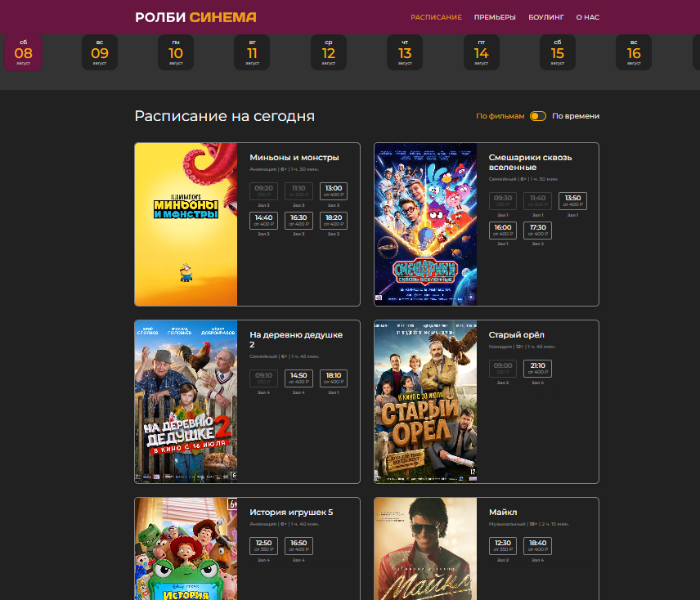This screenshot has height=600, width=700.
Task: Open the Майкл movie poster
Action: pos(425,549)
